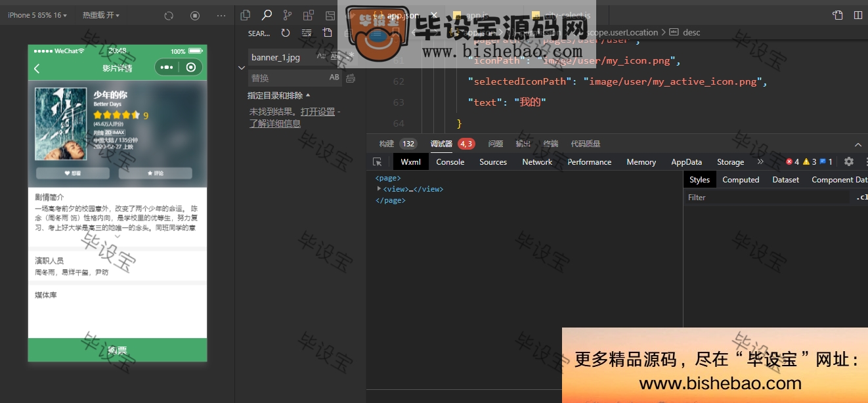868x403 pixels.
Task: Click the 了解详细信息 link
Action: click(274, 123)
